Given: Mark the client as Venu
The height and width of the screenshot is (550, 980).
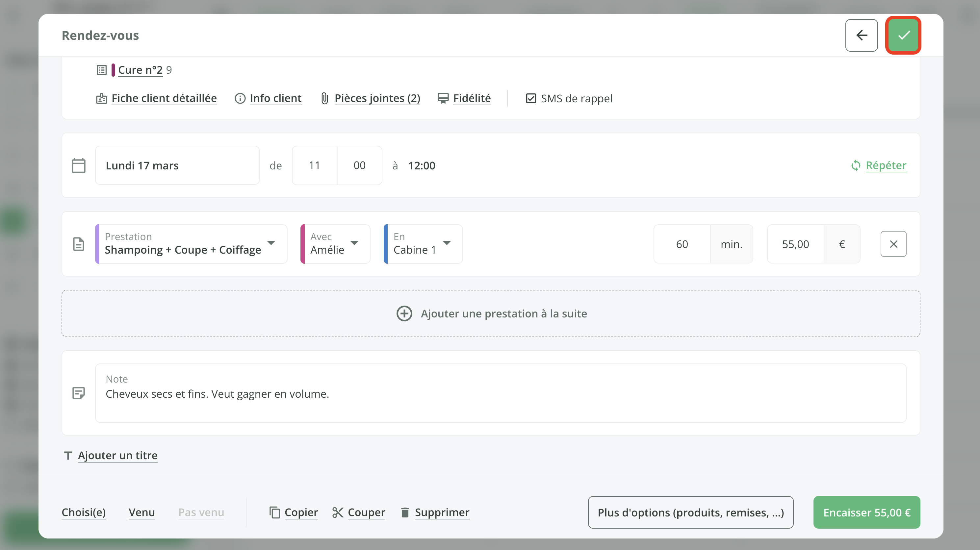Looking at the screenshot, I should click(x=142, y=512).
